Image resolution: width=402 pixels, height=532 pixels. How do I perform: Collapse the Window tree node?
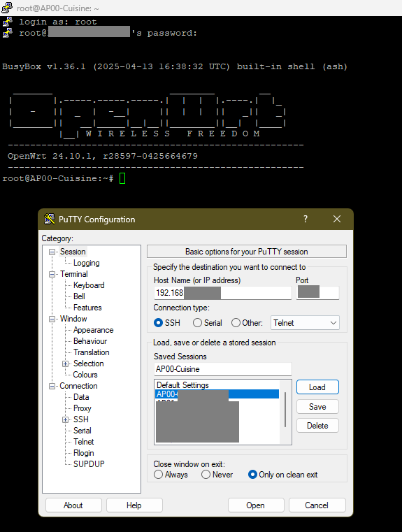(52, 319)
